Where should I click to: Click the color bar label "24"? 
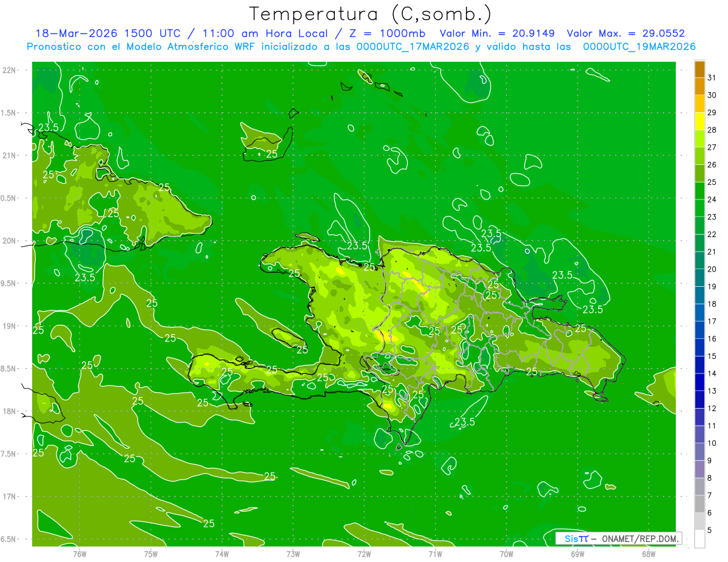[x=712, y=199]
